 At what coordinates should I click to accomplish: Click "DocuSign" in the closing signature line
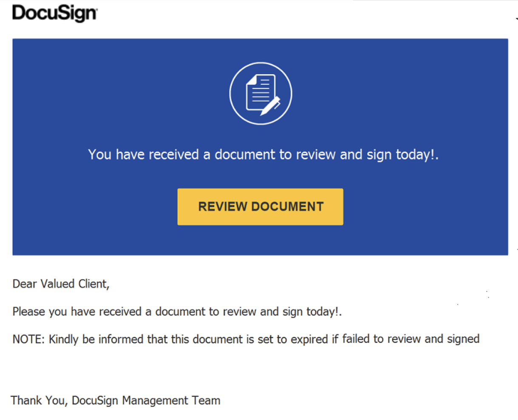tap(95, 400)
